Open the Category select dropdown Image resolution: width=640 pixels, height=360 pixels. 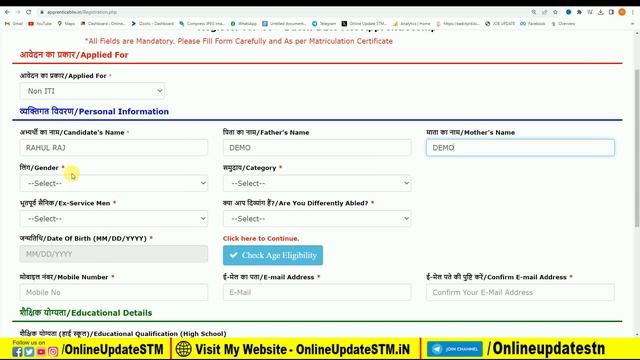317,183
